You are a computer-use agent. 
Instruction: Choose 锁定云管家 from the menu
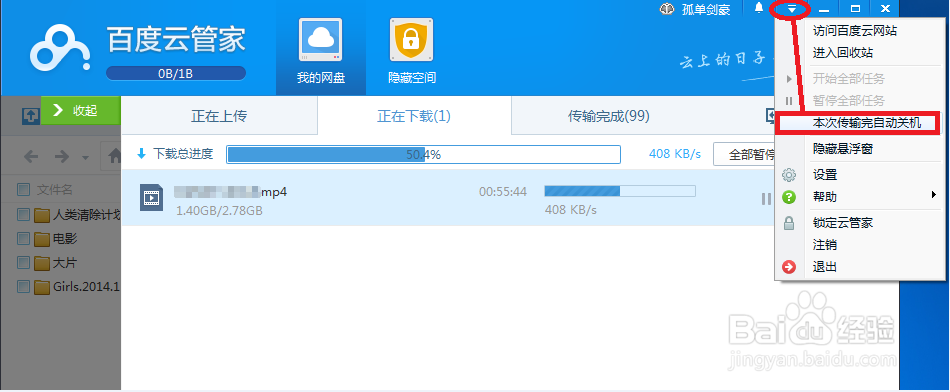[842, 222]
